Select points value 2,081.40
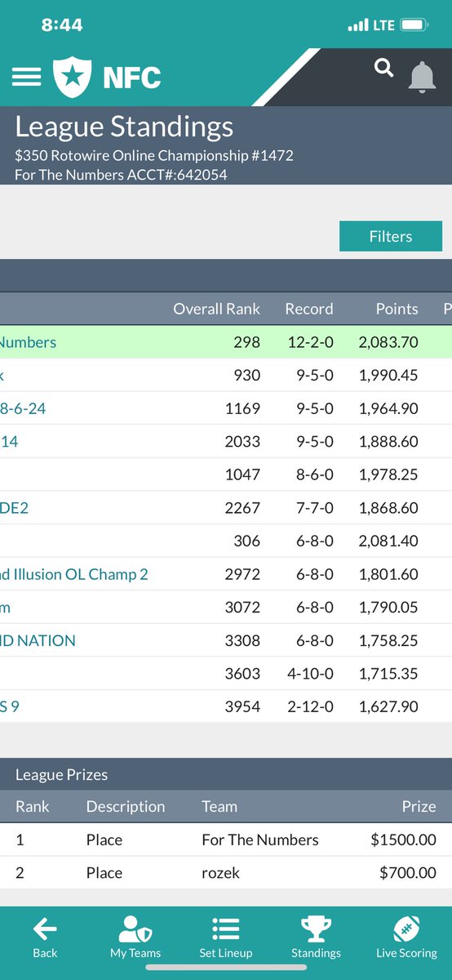The width and height of the screenshot is (452, 980). 388,541
